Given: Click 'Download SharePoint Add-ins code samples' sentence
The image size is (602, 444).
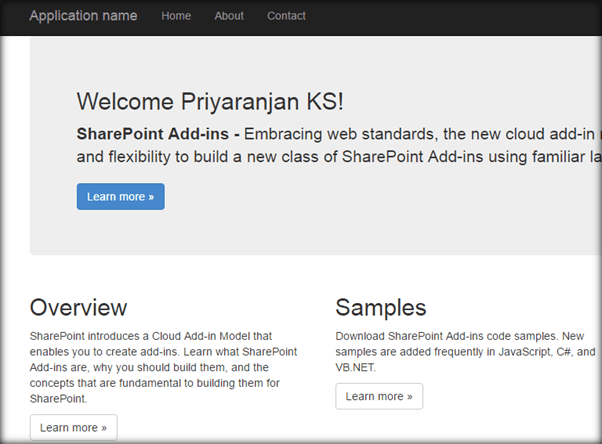Looking at the screenshot, I should (443, 336).
